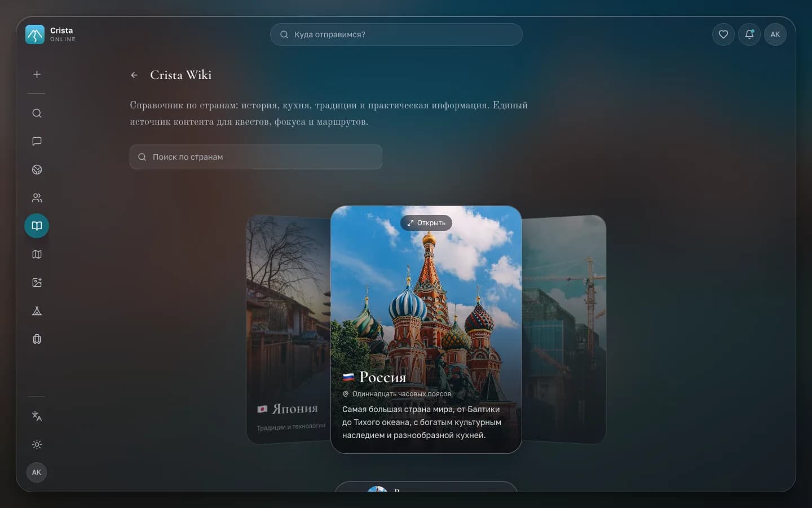This screenshot has width=812, height=508.
Task: Select the open book Wiki icon
Action: pos(37,226)
